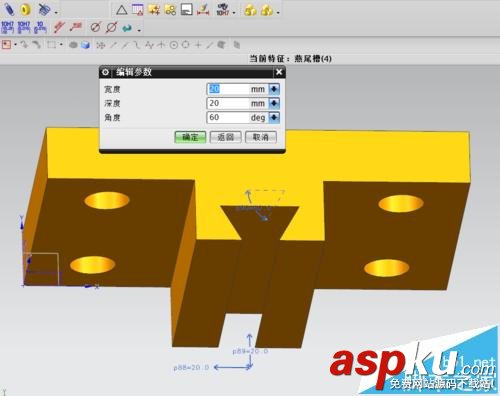Click the first 10H7 fit tolerance icon in second row
500x396 pixels.
coord(8,27)
